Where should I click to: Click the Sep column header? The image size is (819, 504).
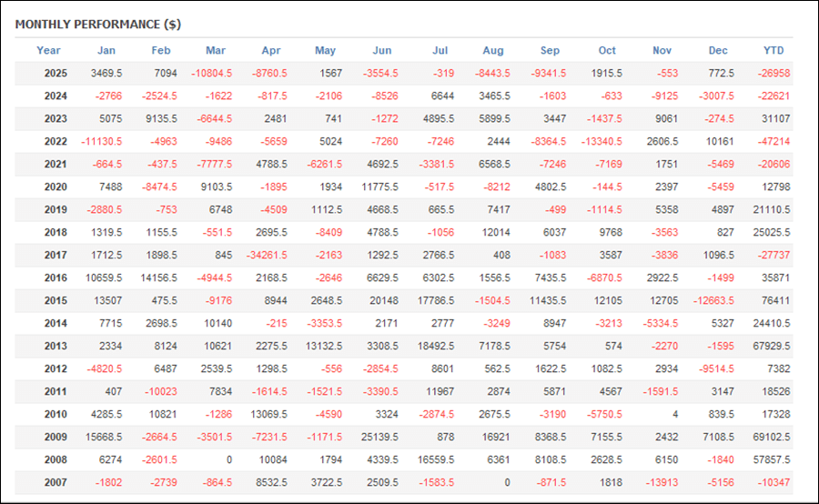(x=550, y=51)
